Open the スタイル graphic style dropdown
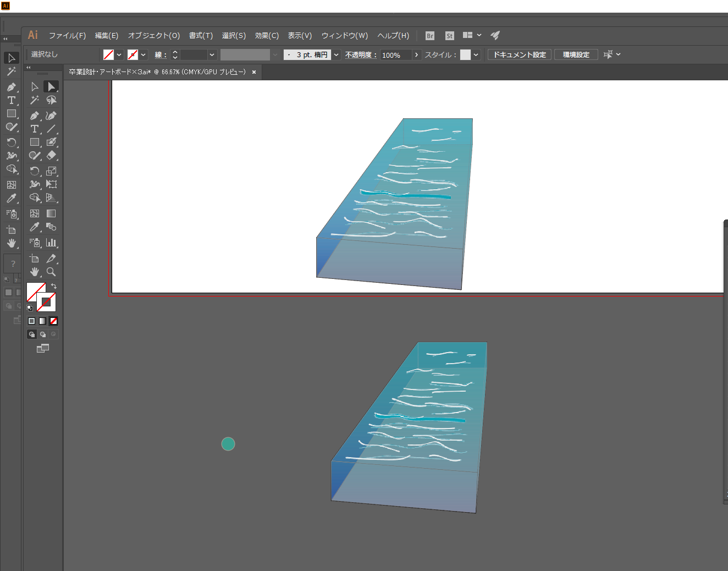The height and width of the screenshot is (571, 728). (476, 55)
